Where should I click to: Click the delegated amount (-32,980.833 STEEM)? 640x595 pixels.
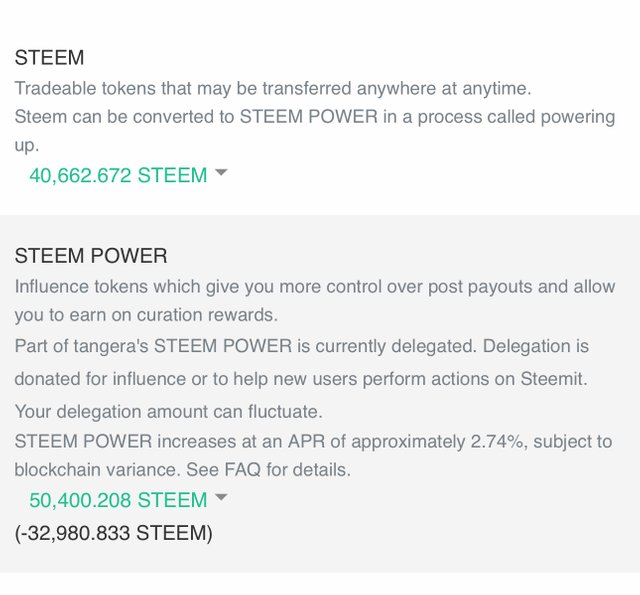(113, 533)
